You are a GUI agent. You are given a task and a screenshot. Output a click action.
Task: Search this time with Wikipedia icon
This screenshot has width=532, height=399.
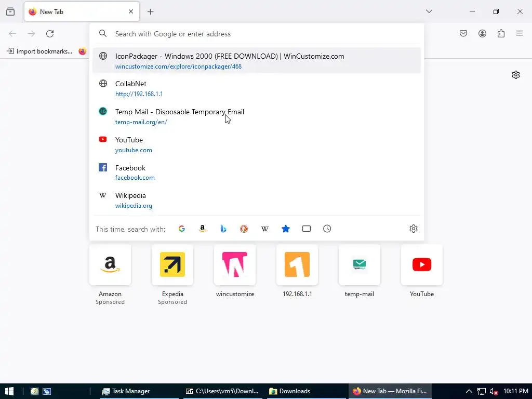(x=264, y=229)
